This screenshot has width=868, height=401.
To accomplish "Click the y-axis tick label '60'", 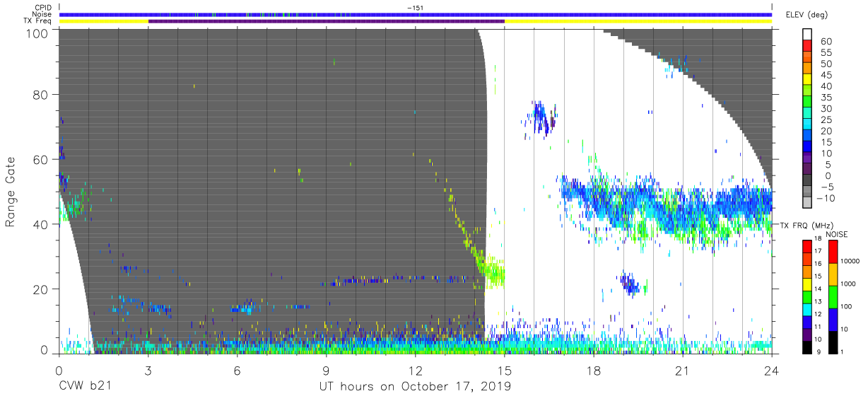I will coord(42,160).
